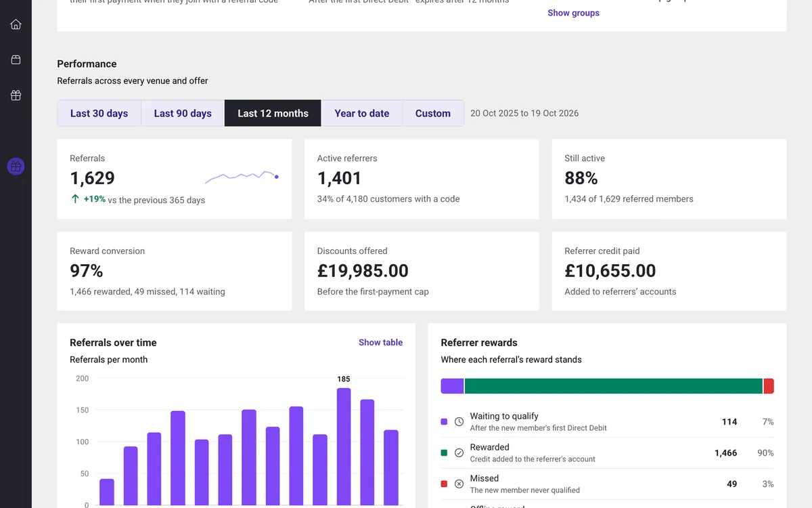Click the Still active value 88%
Image resolution: width=812 pixels, height=508 pixels.
click(581, 178)
